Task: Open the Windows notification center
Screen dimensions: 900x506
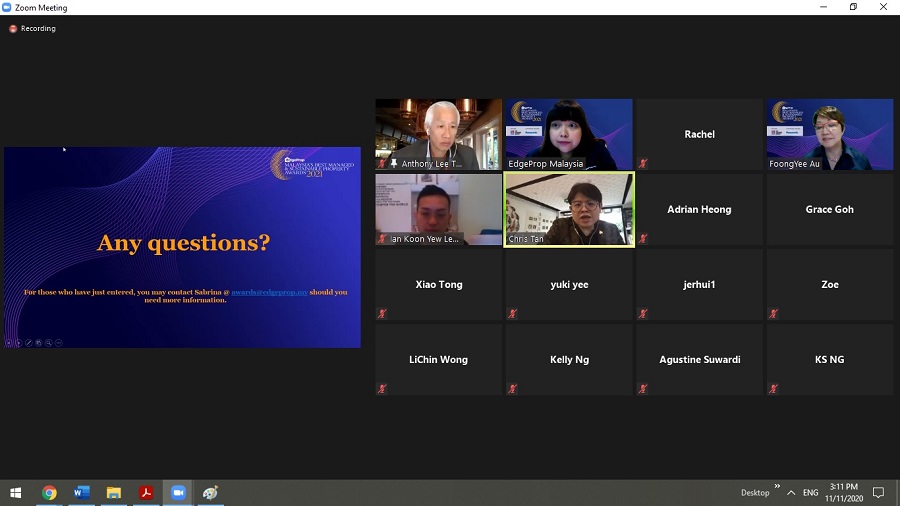Action: click(879, 493)
